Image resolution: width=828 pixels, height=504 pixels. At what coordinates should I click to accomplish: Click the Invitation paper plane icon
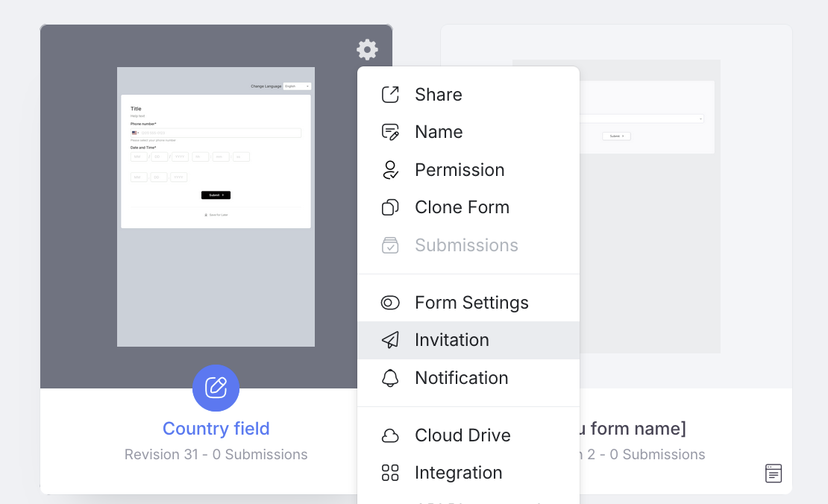[390, 340]
